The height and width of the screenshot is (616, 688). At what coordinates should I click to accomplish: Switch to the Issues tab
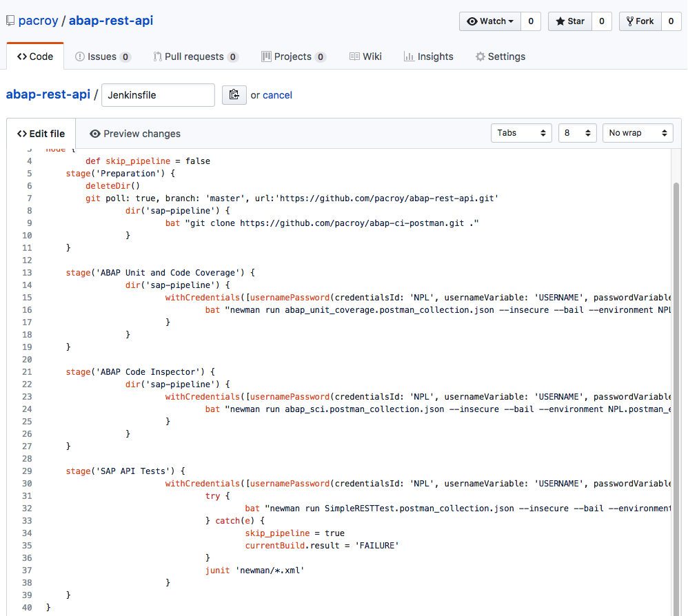click(x=102, y=56)
